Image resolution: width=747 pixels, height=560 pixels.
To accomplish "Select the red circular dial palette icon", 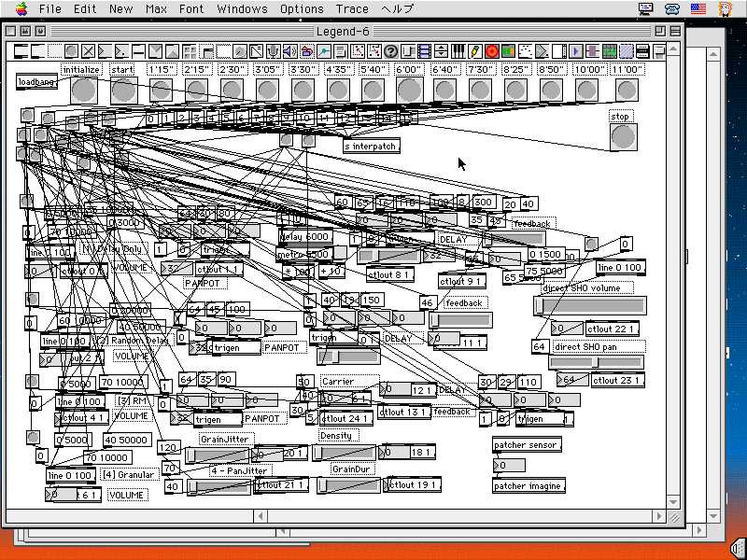I will coord(491,50).
